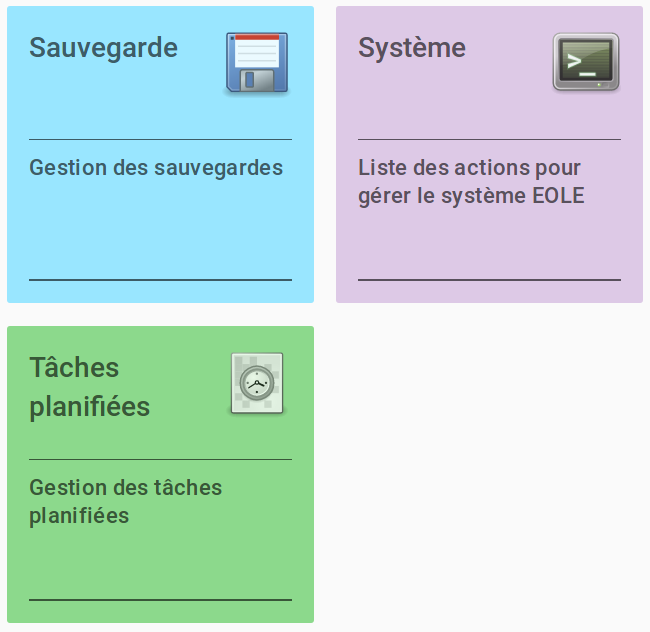Click the bottom line of the Tâches card
The width and height of the screenshot is (650, 632).
click(160, 600)
